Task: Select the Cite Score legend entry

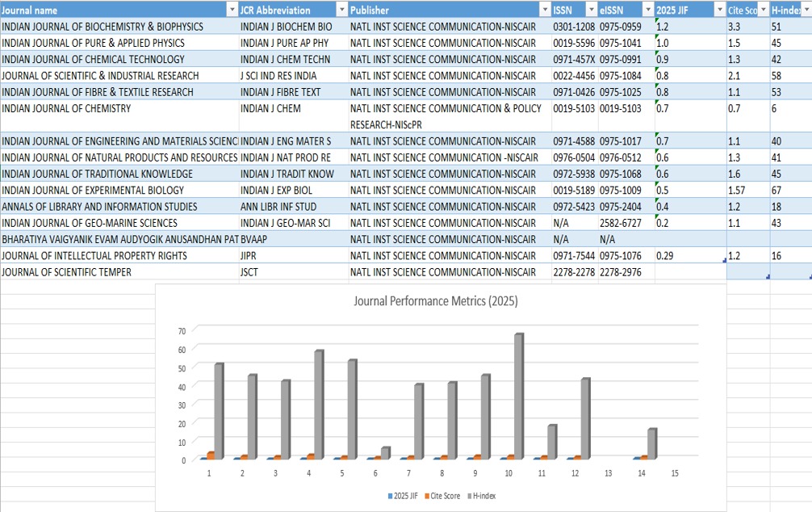Action: pos(442,496)
